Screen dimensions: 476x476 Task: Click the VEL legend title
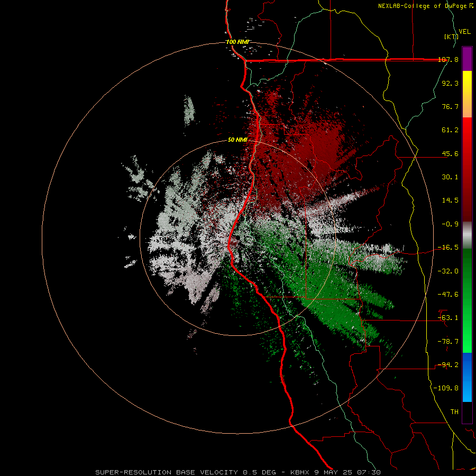[x=464, y=32]
